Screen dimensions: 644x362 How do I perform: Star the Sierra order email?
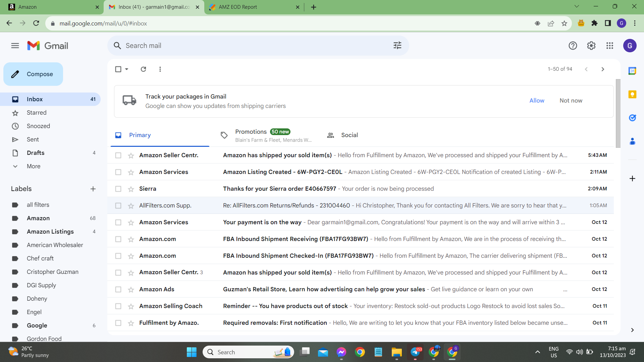[x=131, y=189]
